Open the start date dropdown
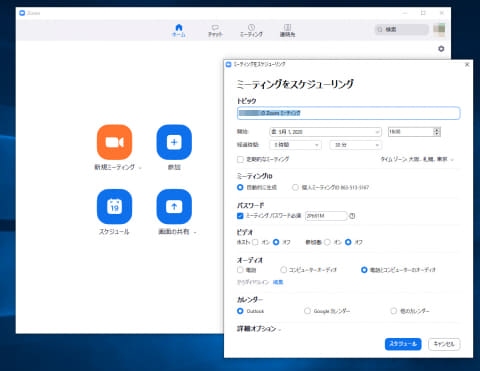 (x=325, y=132)
